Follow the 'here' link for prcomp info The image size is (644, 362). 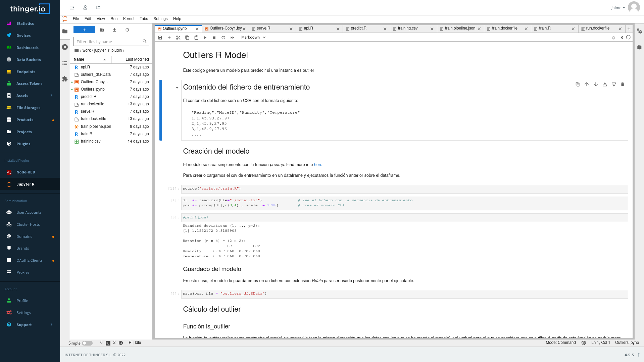click(318, 165)
